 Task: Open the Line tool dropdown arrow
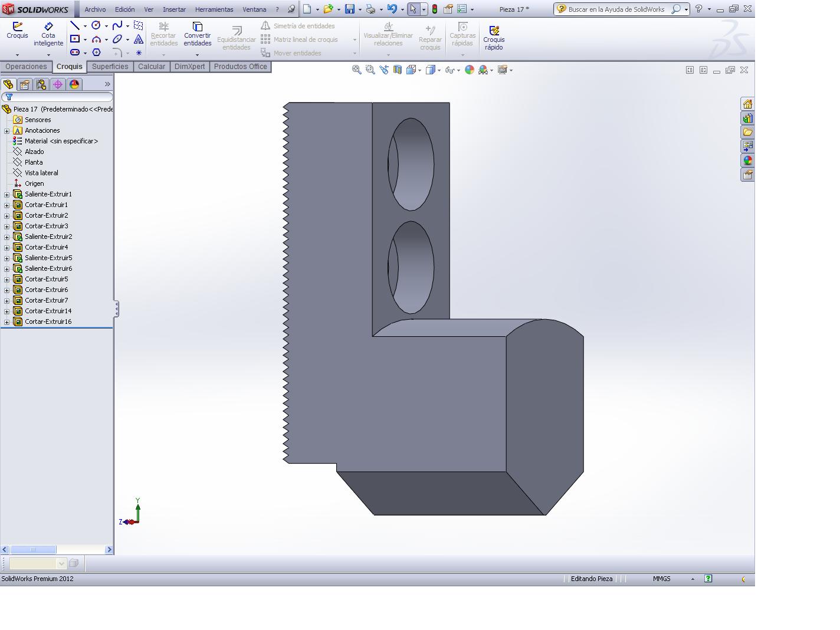85,26
